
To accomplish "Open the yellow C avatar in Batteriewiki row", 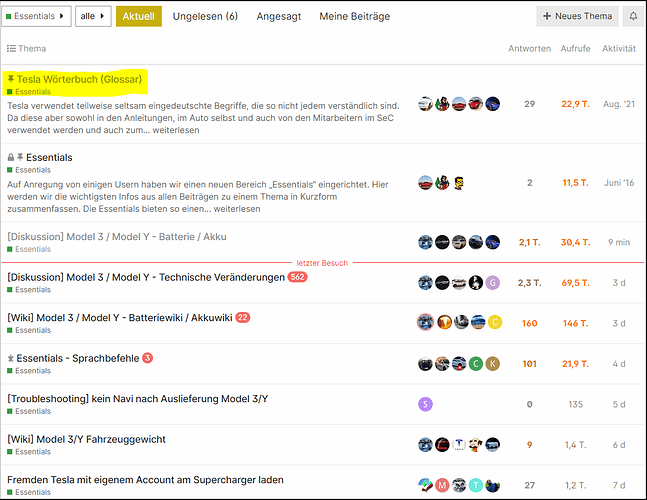I will pyautogui.click(x=495, y=322).
